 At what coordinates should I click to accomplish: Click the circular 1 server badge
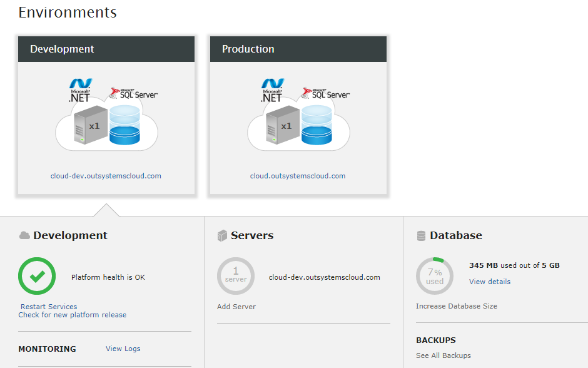coord(236,276)
